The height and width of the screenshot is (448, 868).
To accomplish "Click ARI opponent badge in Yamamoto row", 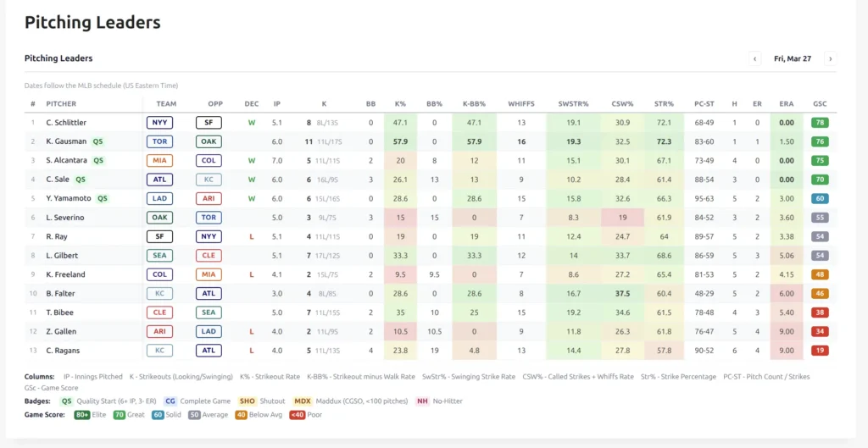I will (x=209, y=198).
